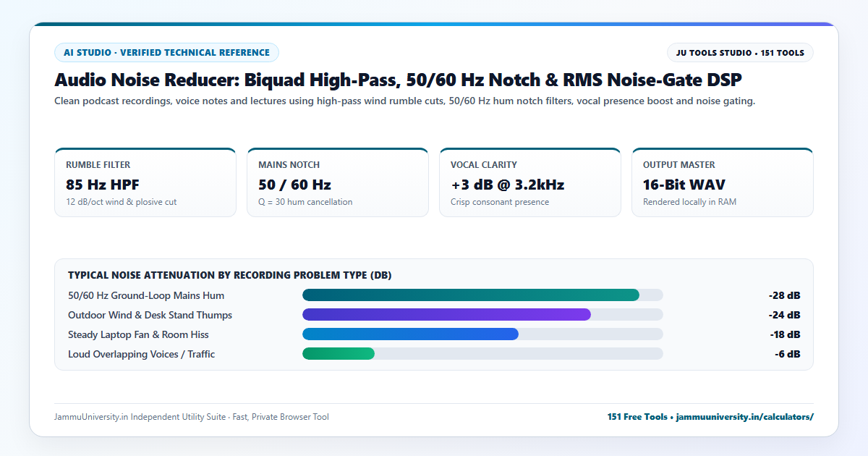Click the '-6 dB' value
This screenshot has height=456, width=868.
click(x=787, y=354)
